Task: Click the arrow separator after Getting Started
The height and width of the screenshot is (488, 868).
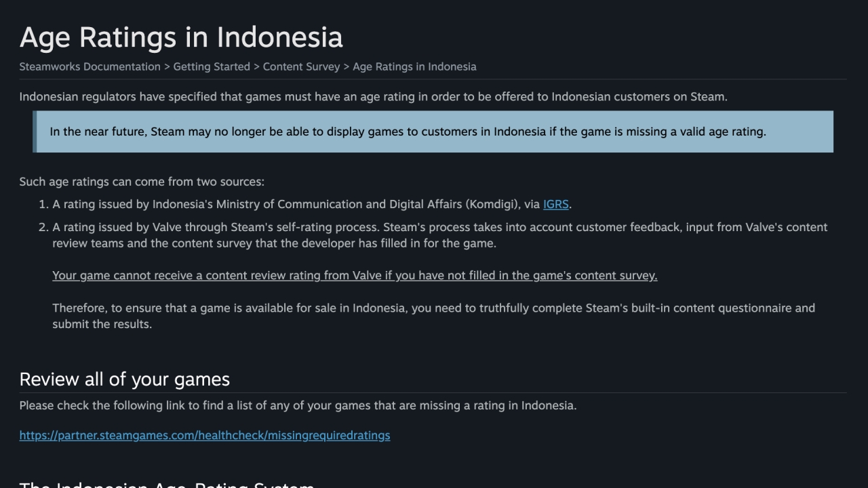Action: [256, 66]
